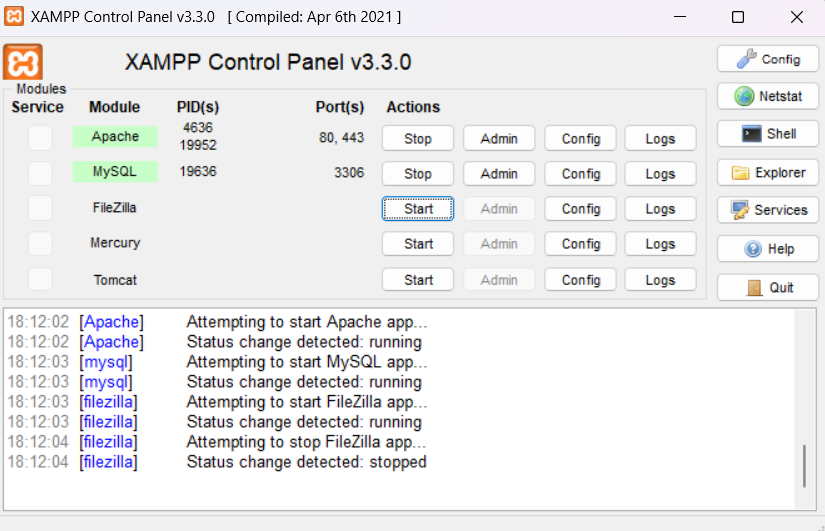The width and height of the screenshot is (825, 531).
Task: Open Netstat globe button
Action: pyautogui.click(x=768, y=96)
